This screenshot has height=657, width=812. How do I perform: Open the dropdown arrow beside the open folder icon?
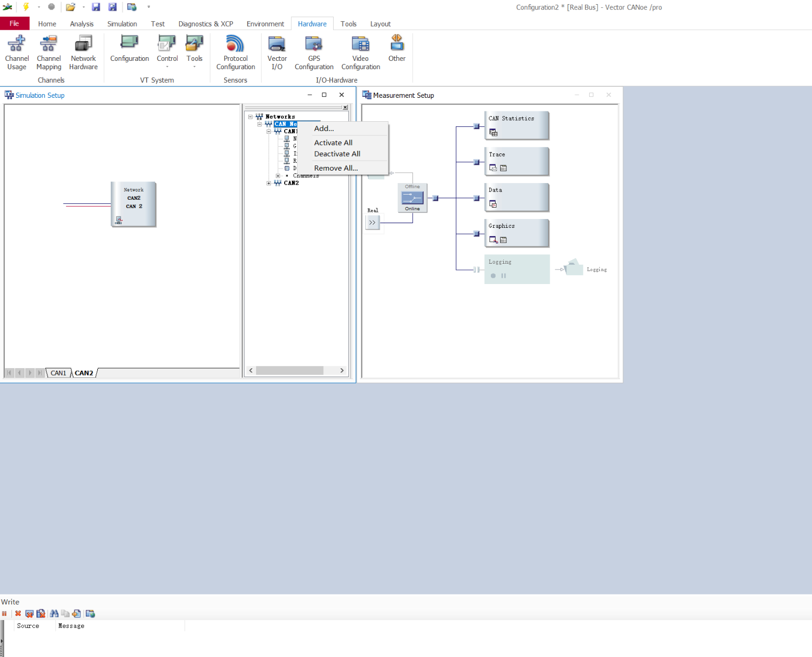coord(83,7)
